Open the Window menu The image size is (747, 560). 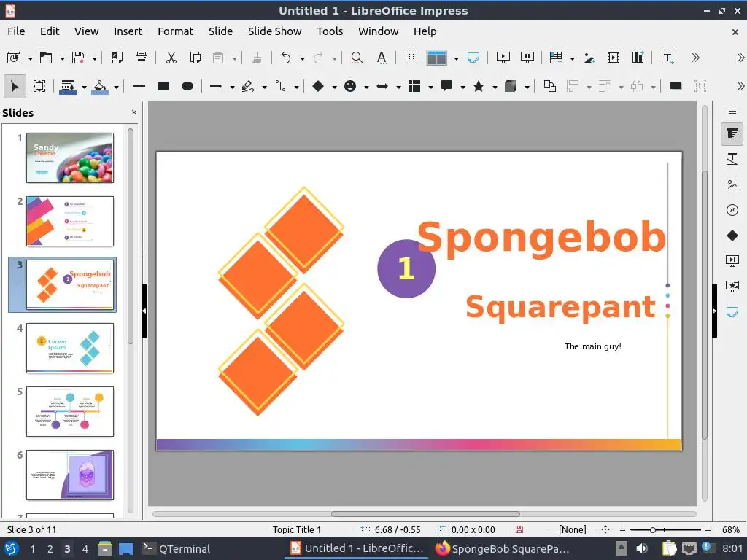click(379, 31)
